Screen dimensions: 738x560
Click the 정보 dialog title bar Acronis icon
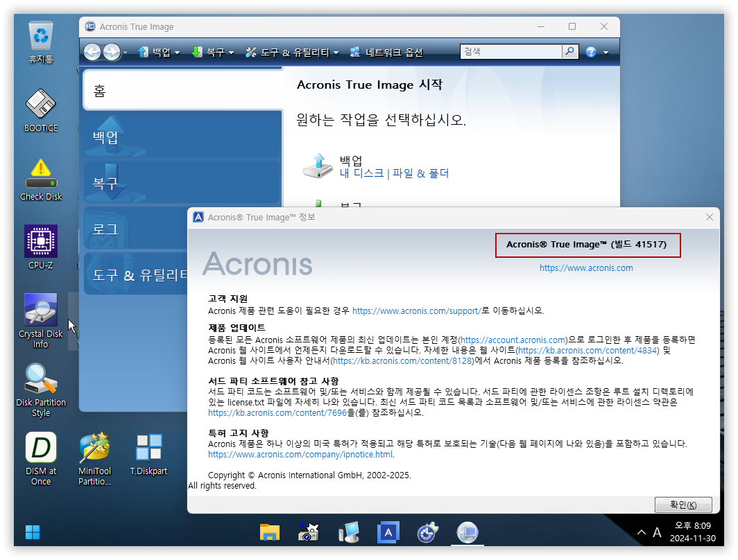point(198,217)
